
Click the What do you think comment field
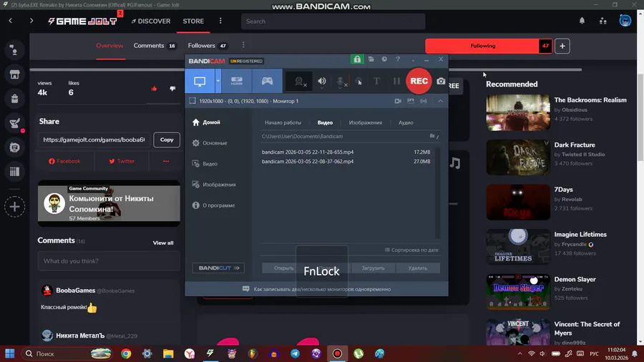point(109,261)
